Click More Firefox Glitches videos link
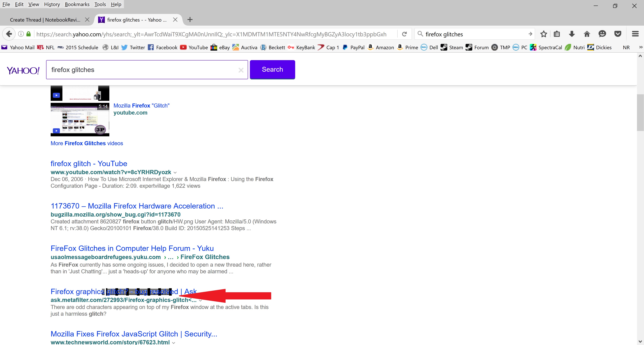This screenshot has width=644, height=345. point(87,143)
